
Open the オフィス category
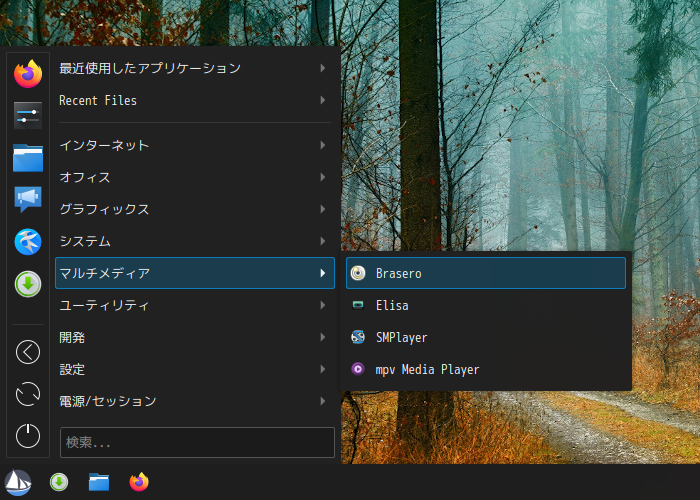(x=195, y=177)
